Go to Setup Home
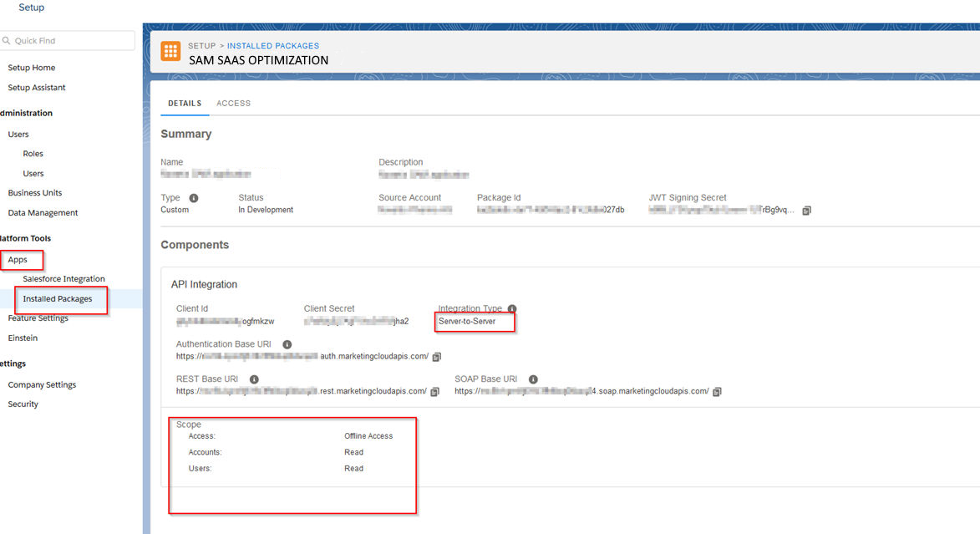 tap(32, 68)
